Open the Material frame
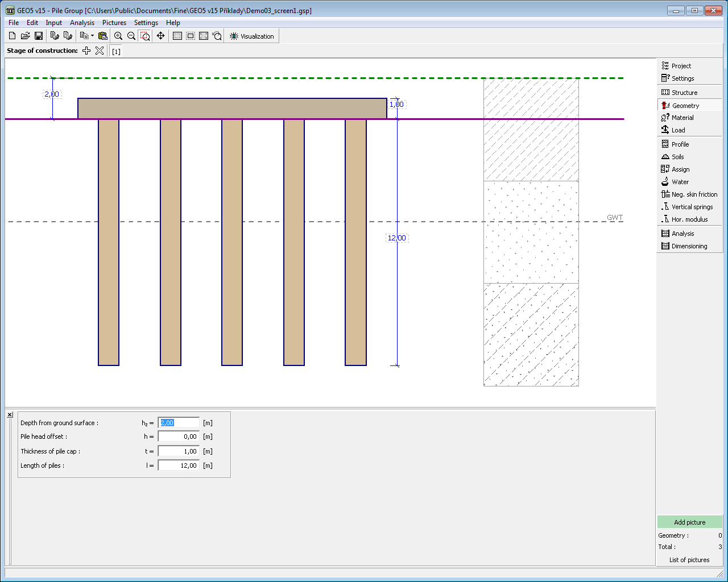The image size is (728, 582). [690, 118]
